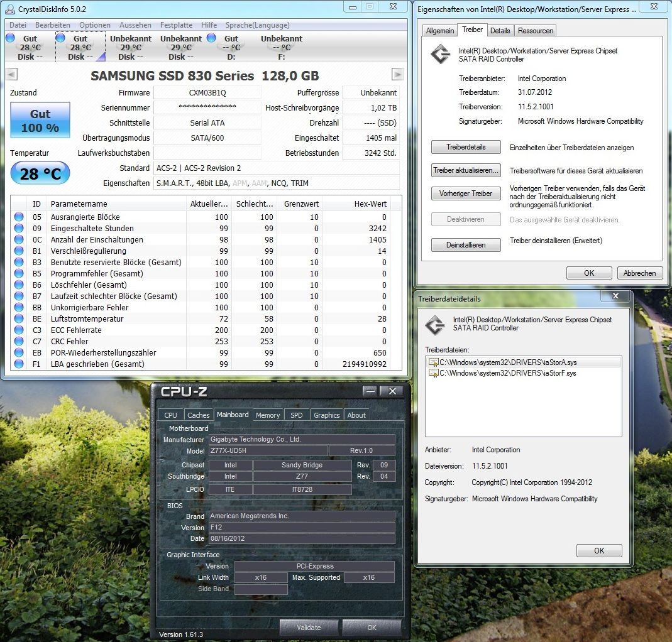Click OK in the Treiberdateidetails dialog
Image resolution: width=672 pixels, height=642 pixels.
click(599, 550)
